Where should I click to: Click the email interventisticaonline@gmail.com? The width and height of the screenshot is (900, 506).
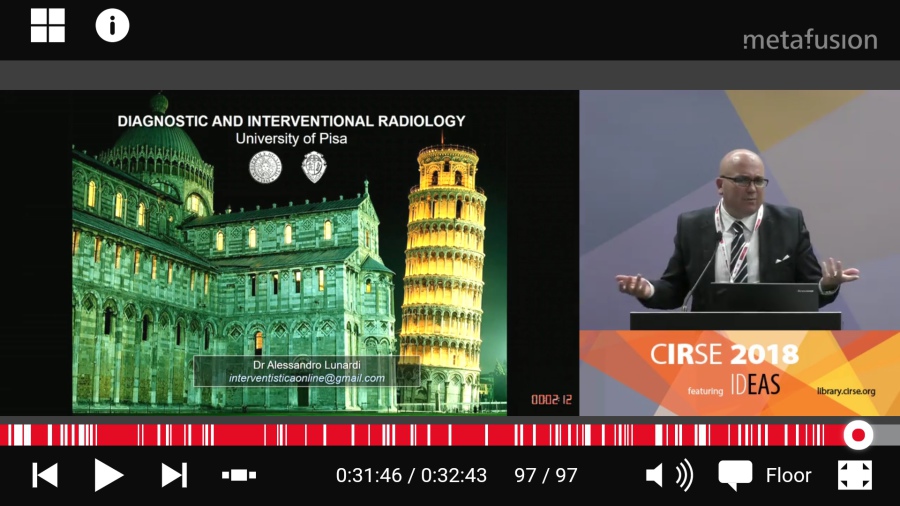(x=306, y=377)
